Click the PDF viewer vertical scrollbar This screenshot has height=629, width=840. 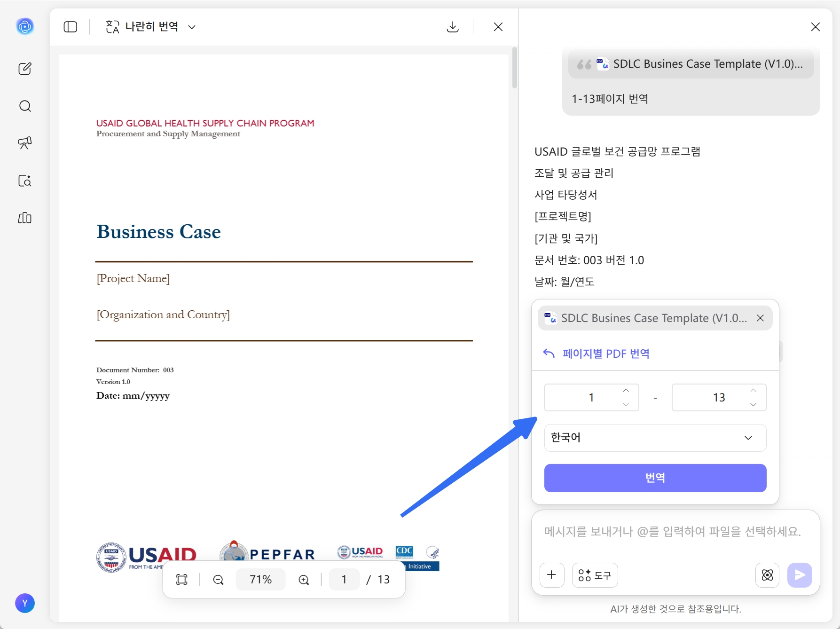point(515,68)
